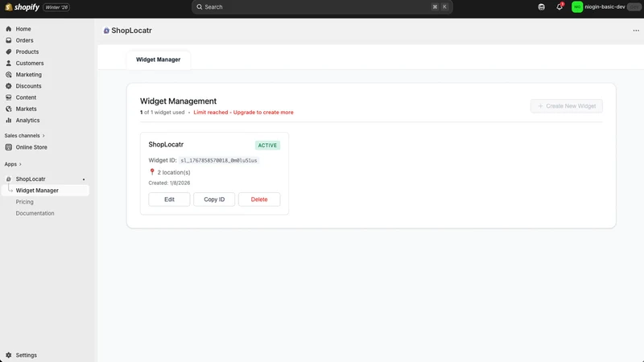This screenshot has height=362, width=644.
Task: Click the Settings gear icon
Action: point(9,355)
